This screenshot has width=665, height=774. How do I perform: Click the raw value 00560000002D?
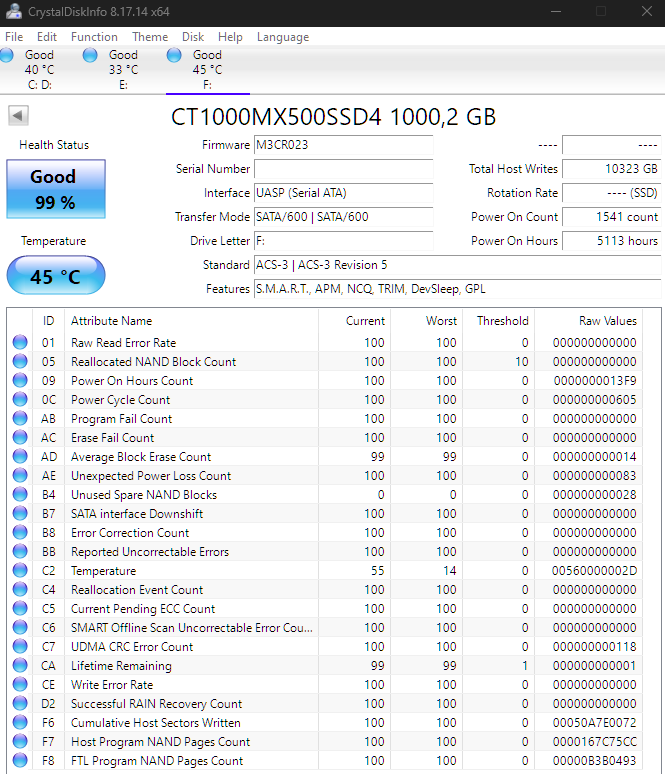(594, 571)
